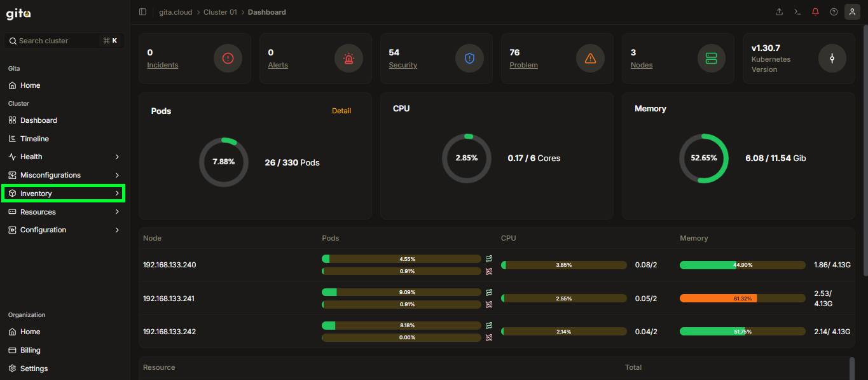Open the red notification bell
The image size is (868, 380).
click(x=815, y=12)
